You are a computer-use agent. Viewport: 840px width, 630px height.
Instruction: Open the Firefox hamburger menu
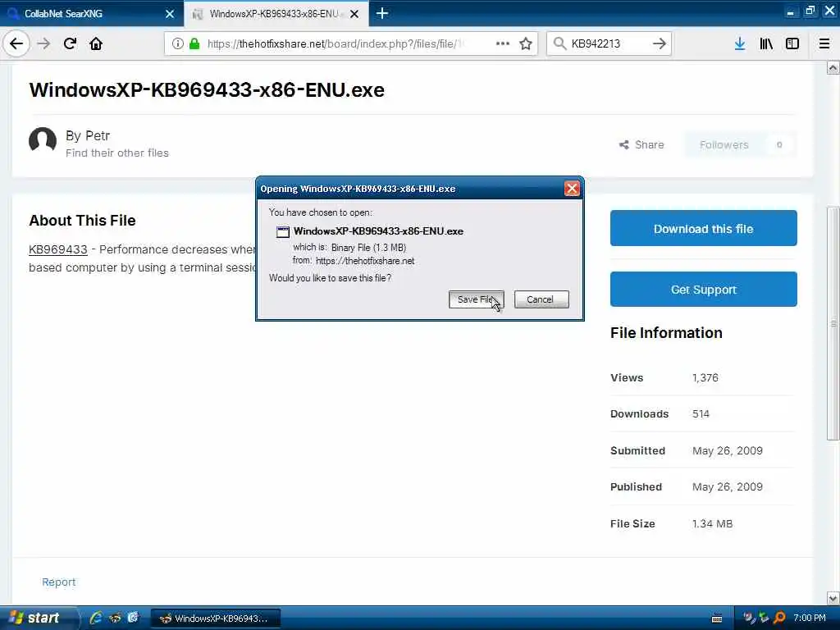(x=824, y=44)
